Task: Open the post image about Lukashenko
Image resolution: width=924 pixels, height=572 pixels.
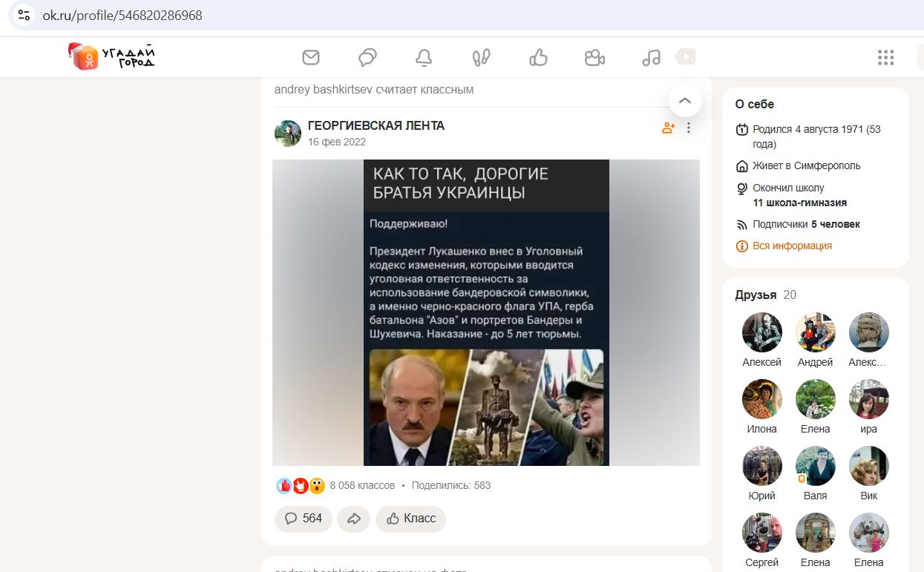Action: 486,312
